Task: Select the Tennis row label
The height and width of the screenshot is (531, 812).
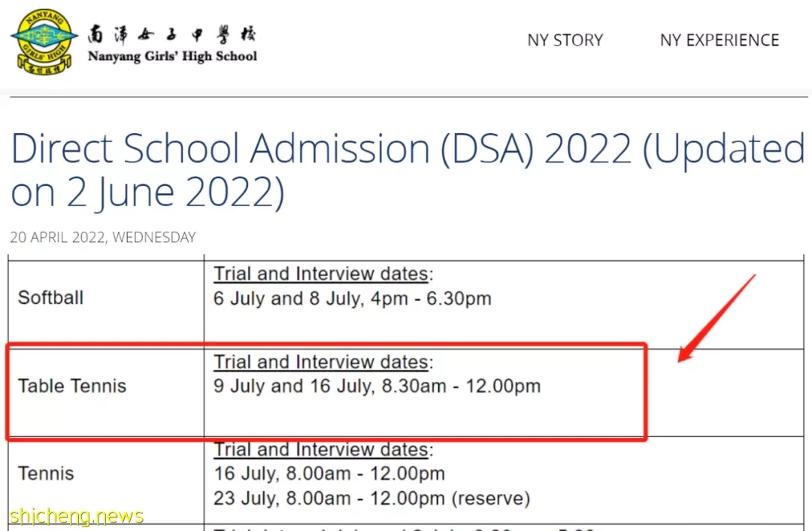Action: coord(46,474)
